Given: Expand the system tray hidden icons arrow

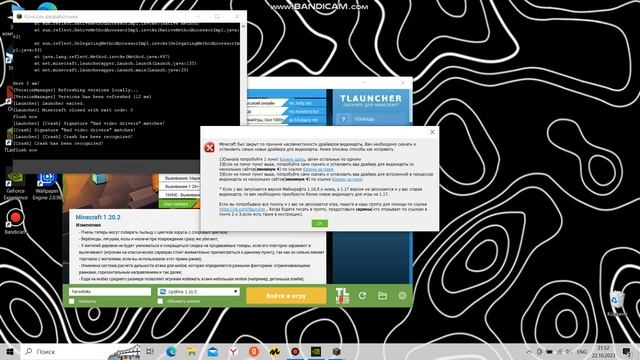Looking at the screenshot, I should coord(529,351).
